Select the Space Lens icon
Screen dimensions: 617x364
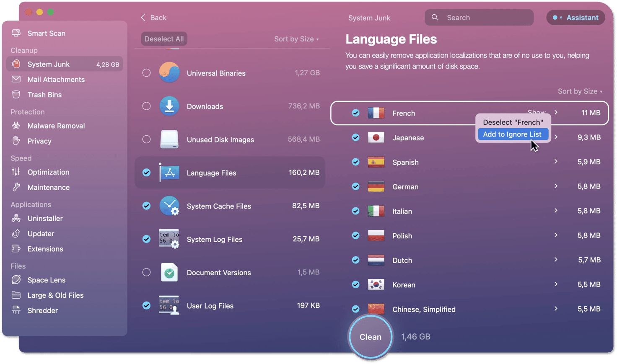tap(16, 280)
